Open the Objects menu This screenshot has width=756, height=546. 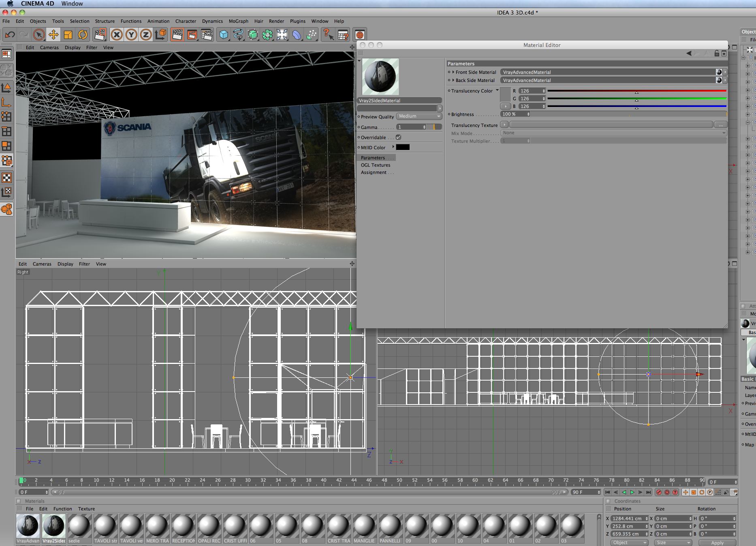[x=38, y=21]
